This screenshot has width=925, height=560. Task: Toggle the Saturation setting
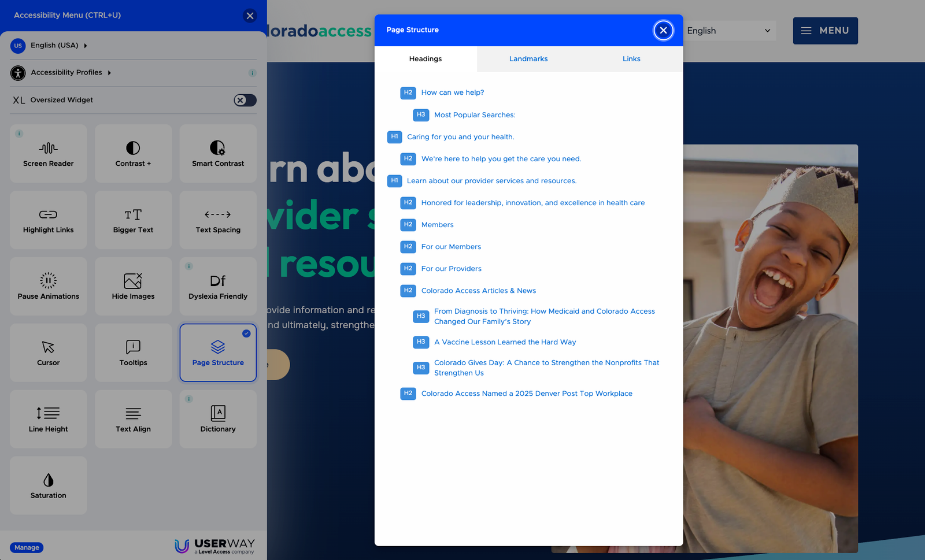(49, 485)
